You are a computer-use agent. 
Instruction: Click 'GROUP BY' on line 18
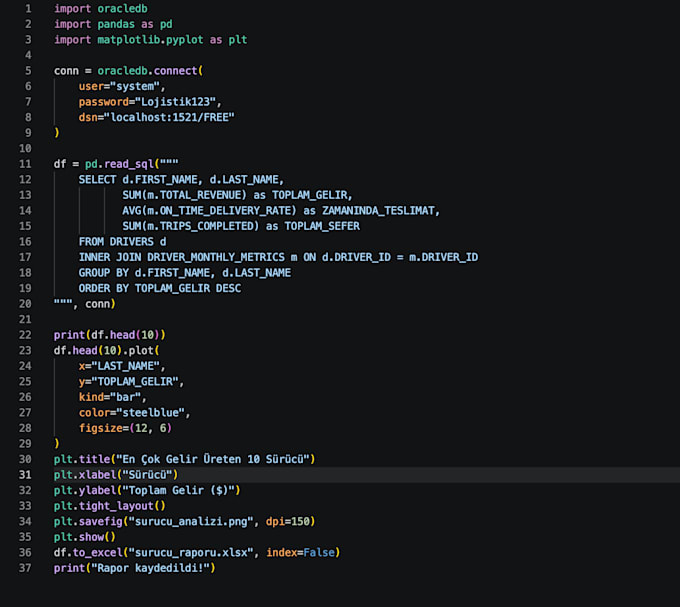[x=104, y=273]
